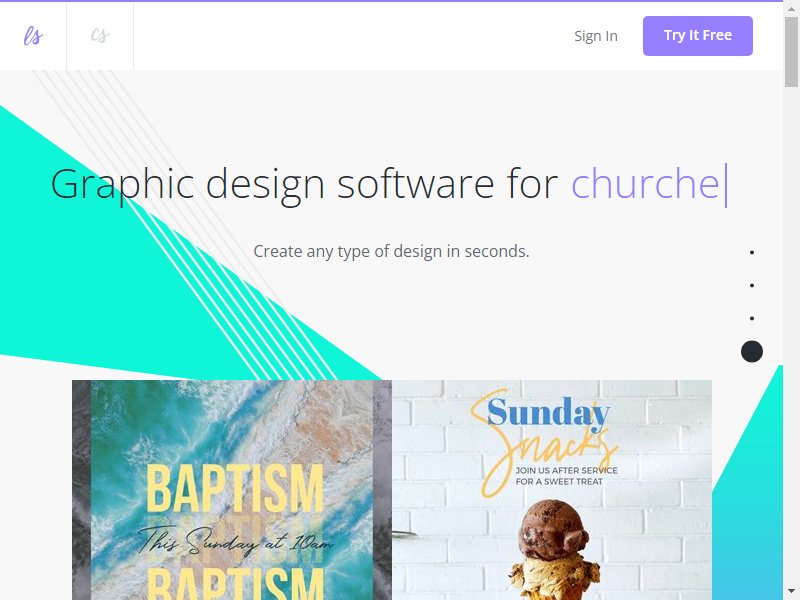
Task: Click the "Create any type of design" subtitle
Action: pyautogui.click(x=391, y=251)
